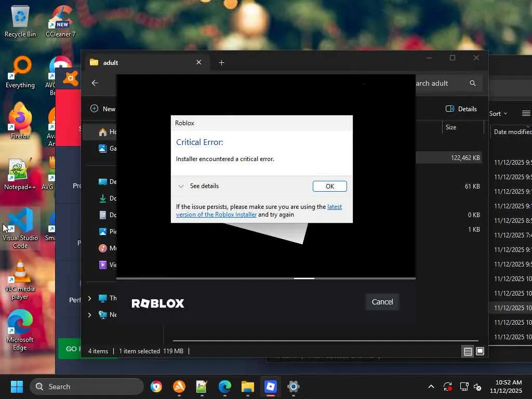Open Gallery in the navigation pane
Screen dimensions: 532x399
pyautogui.click(x=107, y=148)
